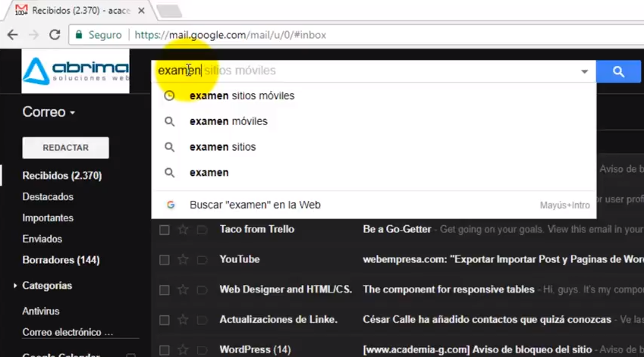Click the green padlock Seguro icon
This screenshot has height=357, width=644.
pyautogui.click(x=79, y=34)
